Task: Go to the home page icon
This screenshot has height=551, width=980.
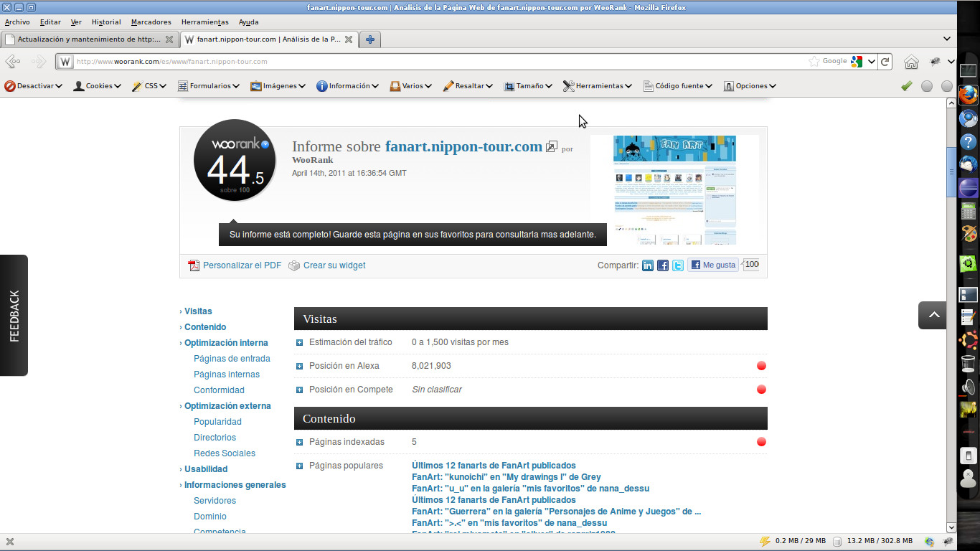Action: [x=911, y=62]
